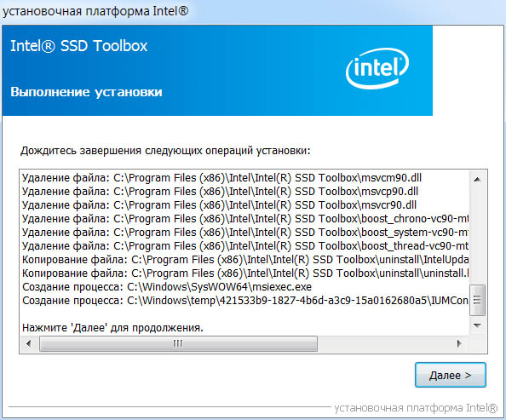Viewport: 506px width, 420px height.
Task: Click the vertical scrollbar down arrow
Action: [477, 325]
